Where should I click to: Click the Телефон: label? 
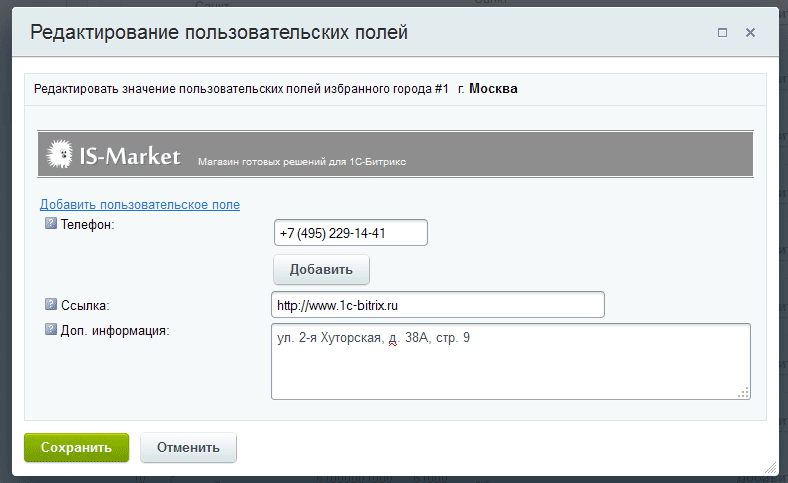(87, 224)
